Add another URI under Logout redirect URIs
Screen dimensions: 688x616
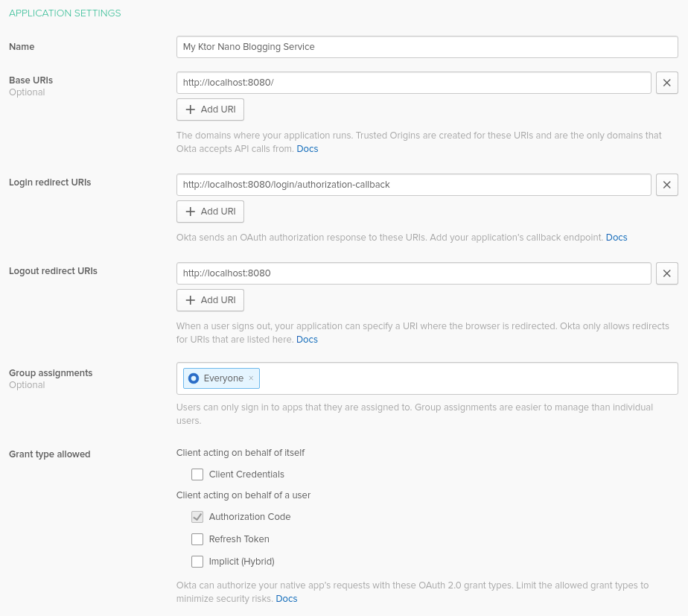tap(210, 300)
